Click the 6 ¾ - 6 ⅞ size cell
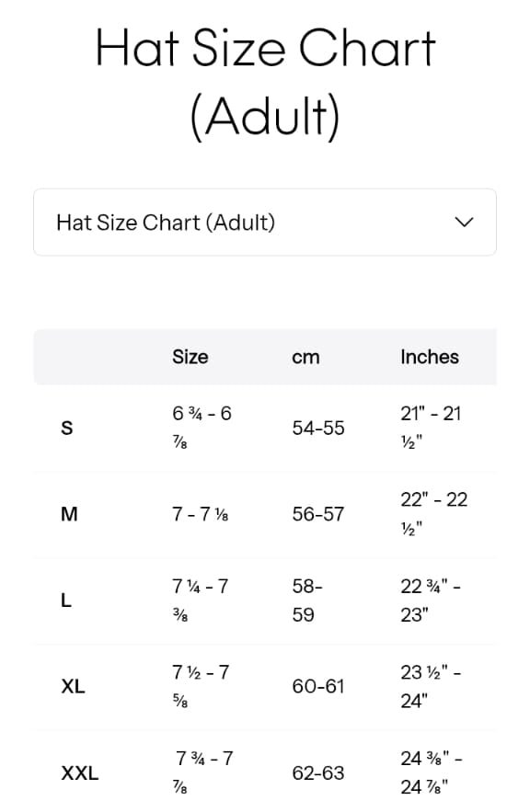Screen dimensions: 530x812 (x=202, y=429)
